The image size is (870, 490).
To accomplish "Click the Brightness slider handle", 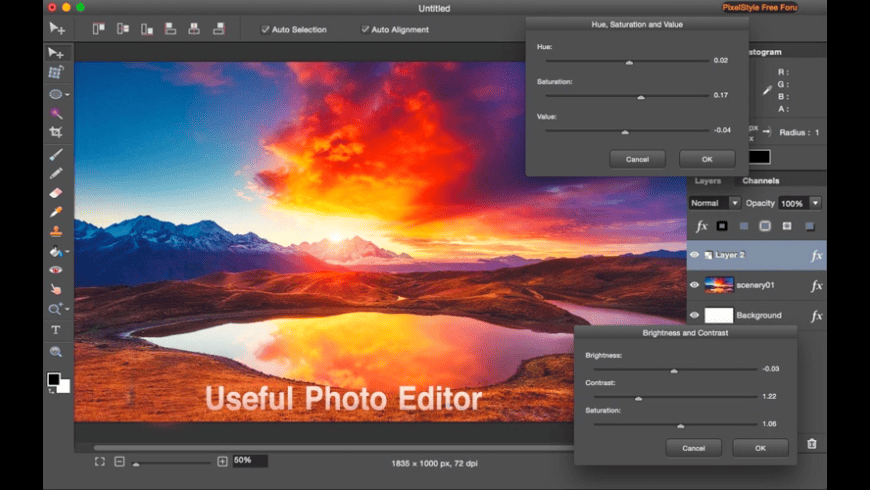I will point(674,370).
